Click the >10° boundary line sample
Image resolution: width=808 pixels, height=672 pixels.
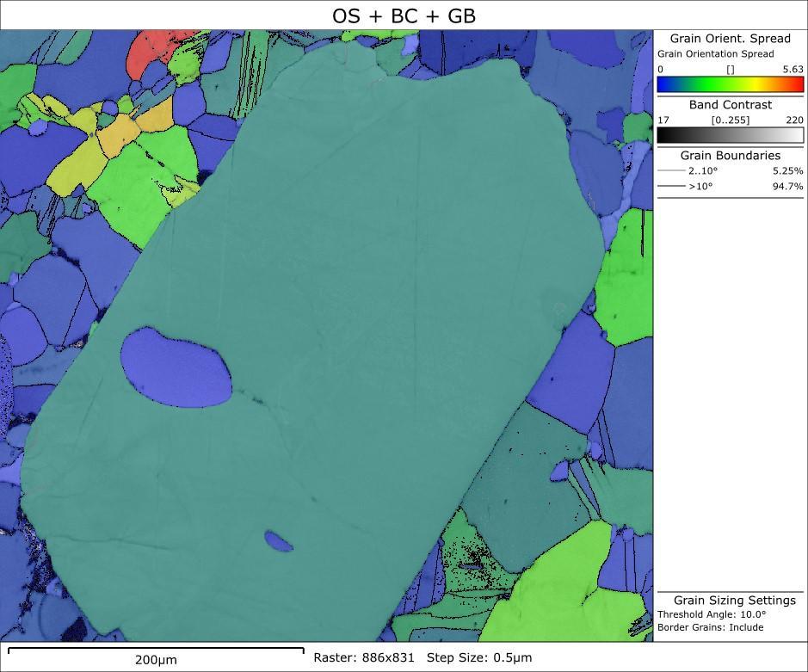tap(671, 186)
